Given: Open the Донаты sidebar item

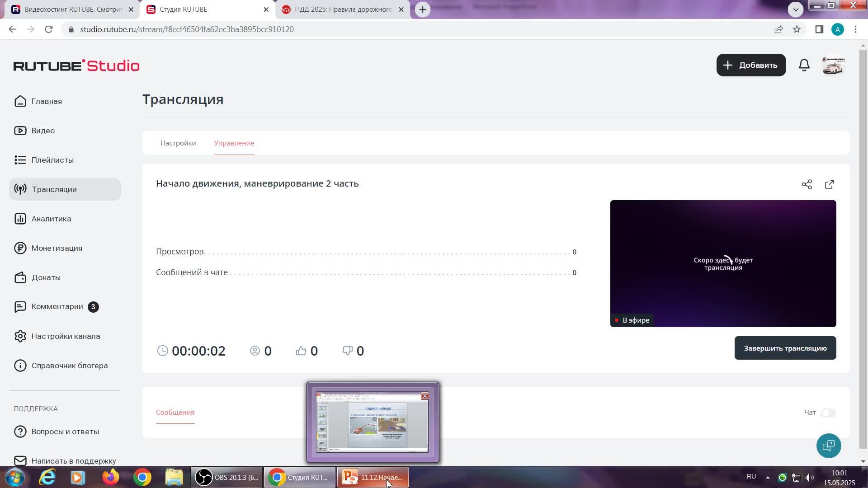Looking at the screenshot, I should [46, 277].
